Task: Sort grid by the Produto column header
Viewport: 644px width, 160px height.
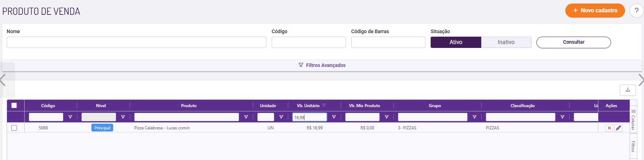Action: pos(189,106)
